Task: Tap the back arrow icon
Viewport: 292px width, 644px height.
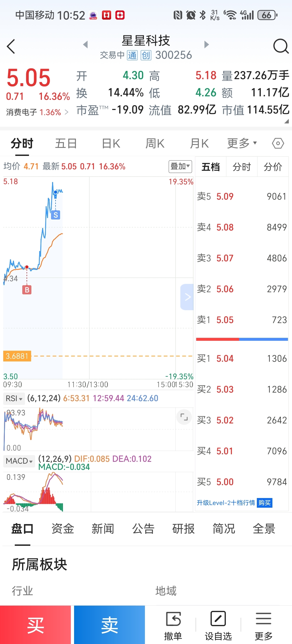Action: (11, 46)
